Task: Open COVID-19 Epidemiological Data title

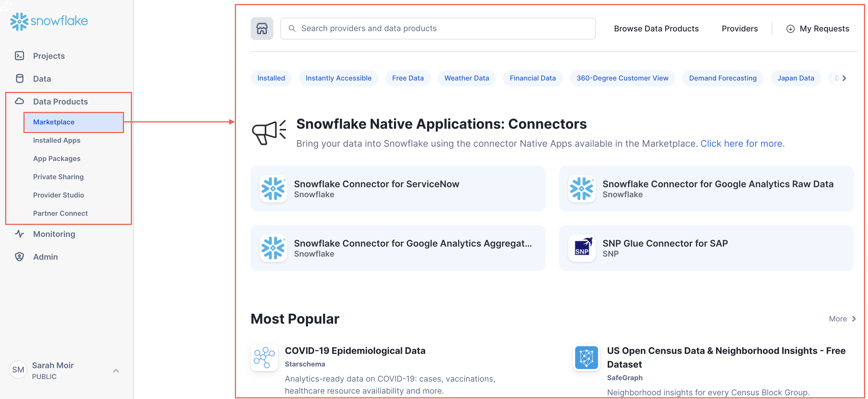Action: pyautogui.click(x=355, y=350)
